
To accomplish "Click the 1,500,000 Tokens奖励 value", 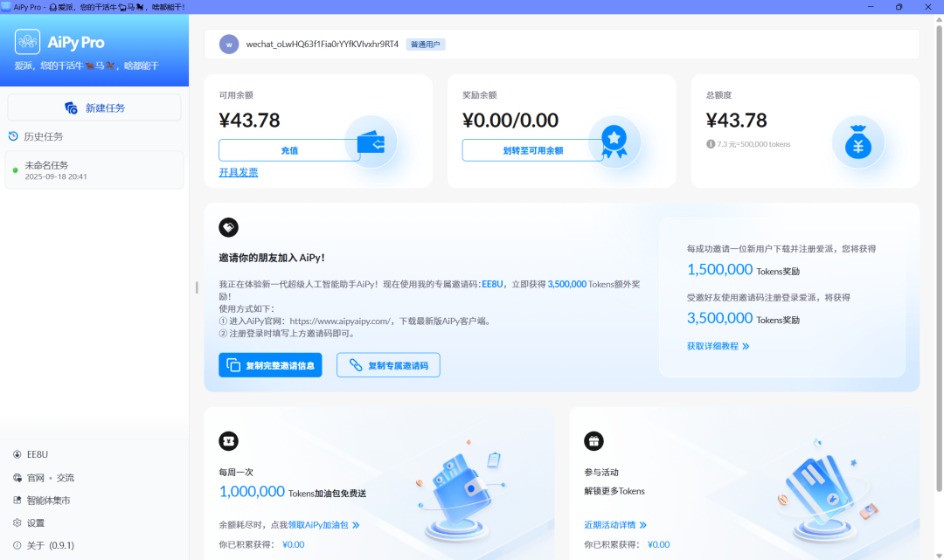I will coord(744,269).
